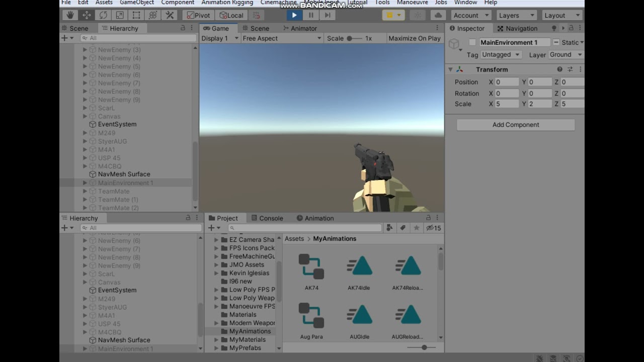Screen dimensions: 644x362
Task: Click the search by label tag icon
Action: 403,228
